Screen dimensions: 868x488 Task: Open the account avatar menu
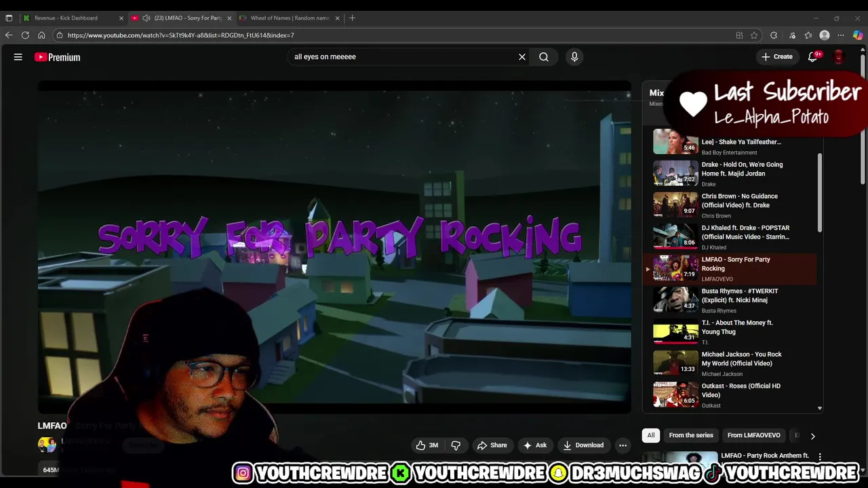tap(839, 57)
